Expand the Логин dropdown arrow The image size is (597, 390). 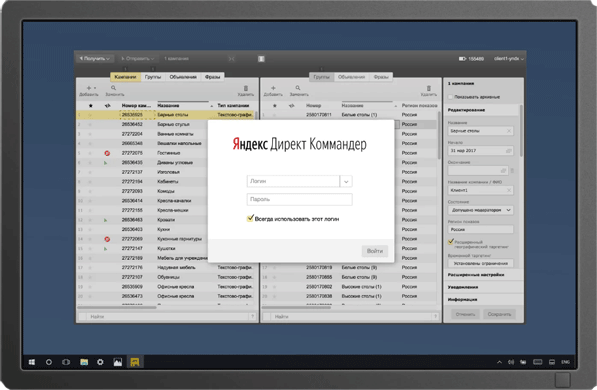click(346, 181)
